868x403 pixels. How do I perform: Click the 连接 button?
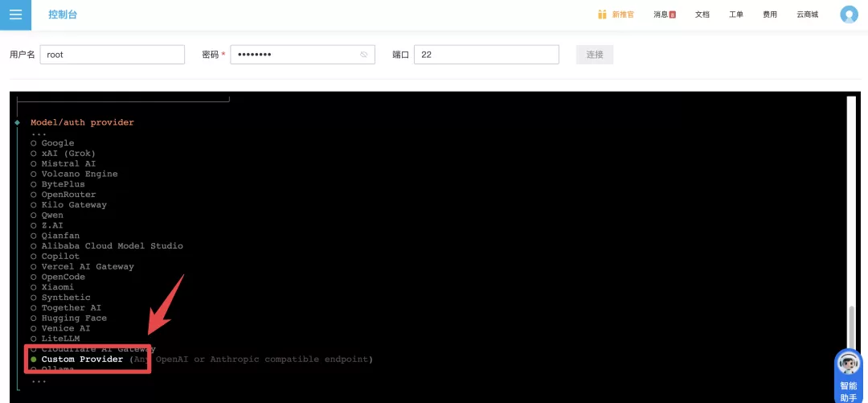[595, 55]
